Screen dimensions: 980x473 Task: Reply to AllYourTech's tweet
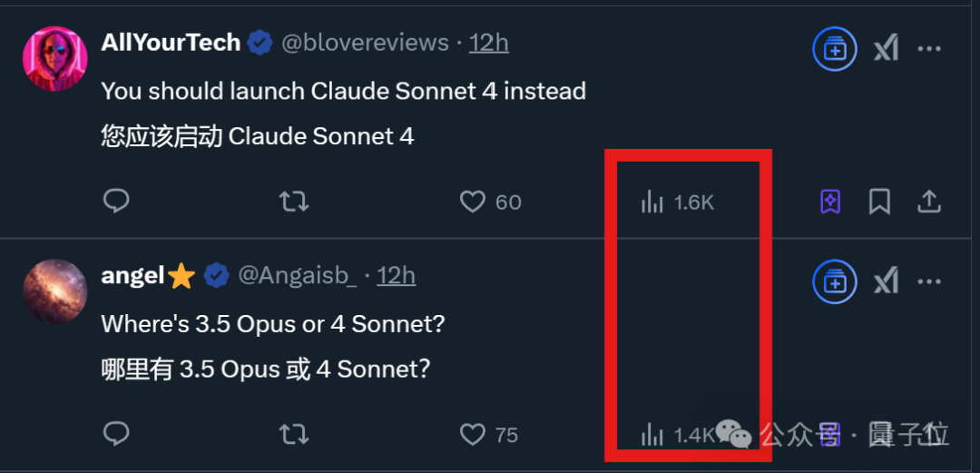116,201
